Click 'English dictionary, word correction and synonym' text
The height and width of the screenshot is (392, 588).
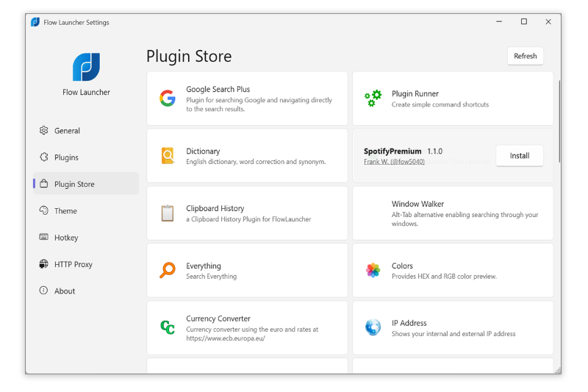tap(256, 162)
